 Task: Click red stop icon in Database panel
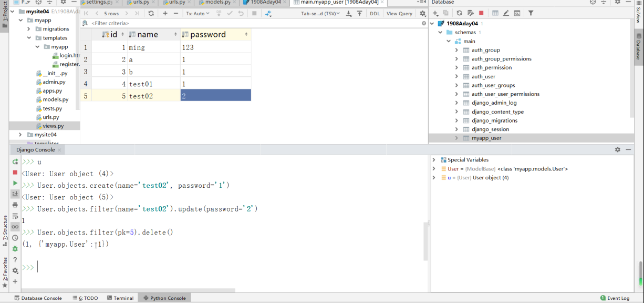click(x=481, y=13)
